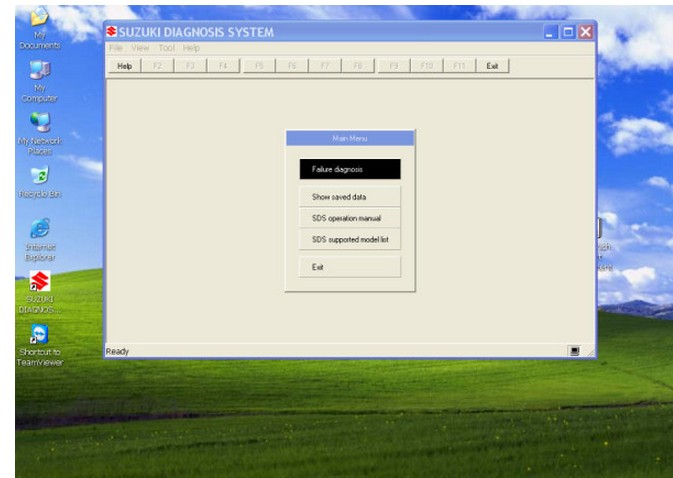Click the F7 toolbar button
This screenshot has height=478, width=673.
[x=325, y=66]
